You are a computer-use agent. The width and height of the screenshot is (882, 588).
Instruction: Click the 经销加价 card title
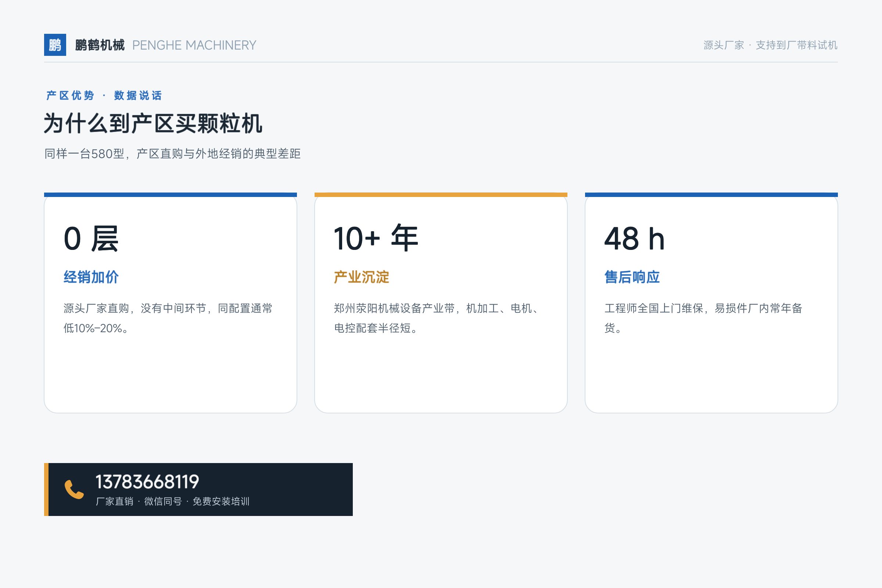91,277
